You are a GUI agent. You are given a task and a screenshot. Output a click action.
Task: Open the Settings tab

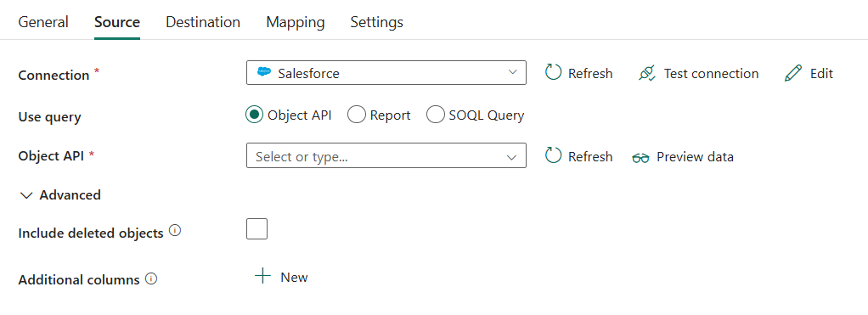coord(376,22)
